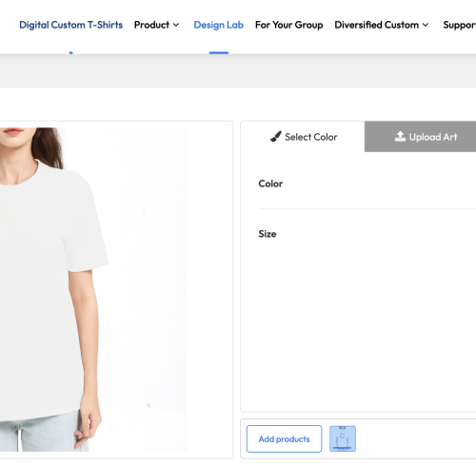Click the white t-shirt model preview image
The width and height of the screenshot is (476, 466).
tap(93, 289)
